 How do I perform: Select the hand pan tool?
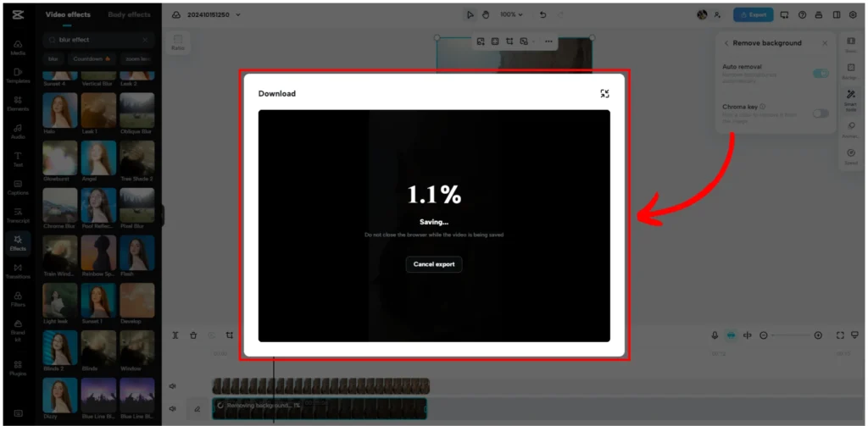pyautogui.click(x=486, y=15)
